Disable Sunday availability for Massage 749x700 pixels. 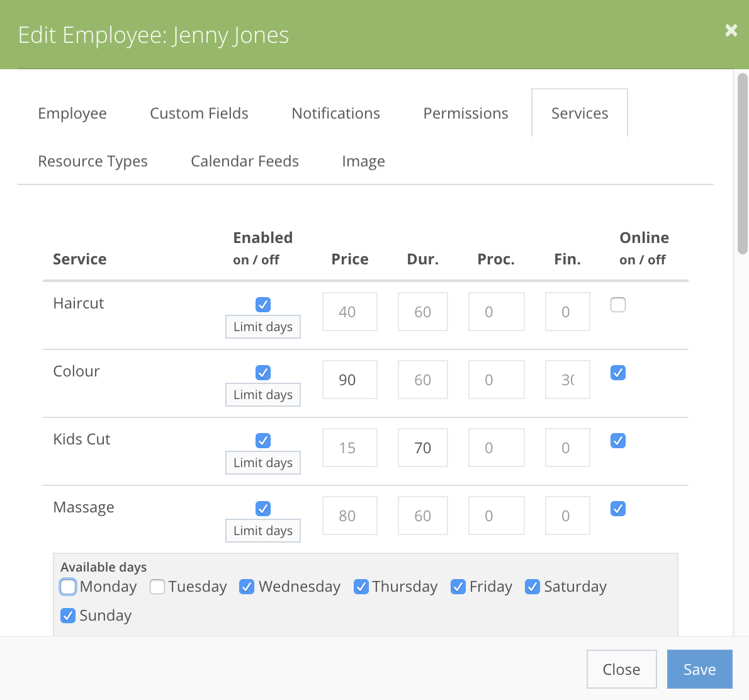point(67,615)
